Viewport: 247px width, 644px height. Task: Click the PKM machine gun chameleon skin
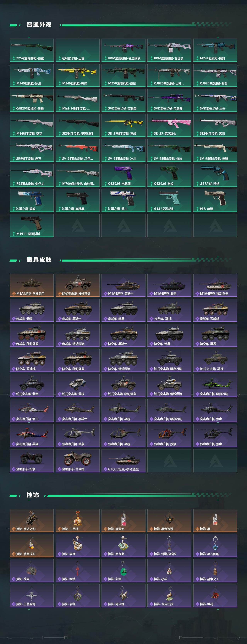[169, 50]
